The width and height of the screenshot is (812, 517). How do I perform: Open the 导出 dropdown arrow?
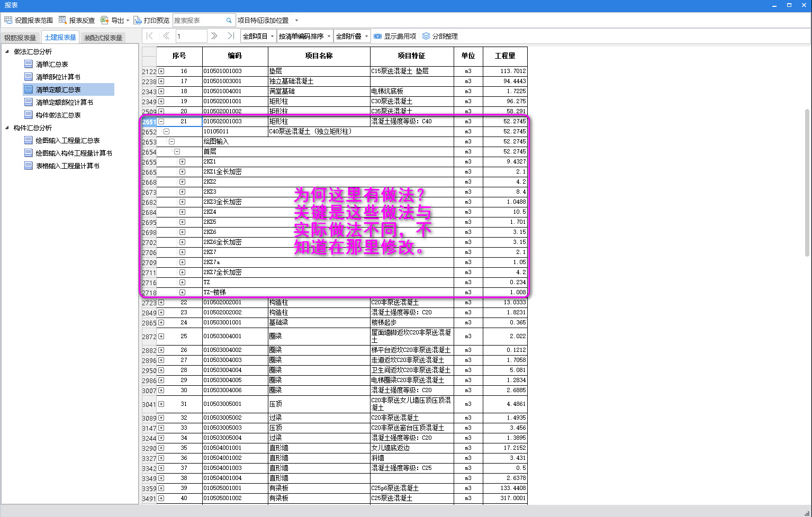point(128,21)
